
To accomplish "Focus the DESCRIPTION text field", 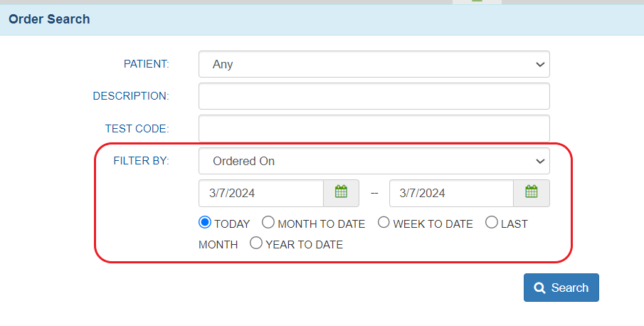I will (374, 96).
